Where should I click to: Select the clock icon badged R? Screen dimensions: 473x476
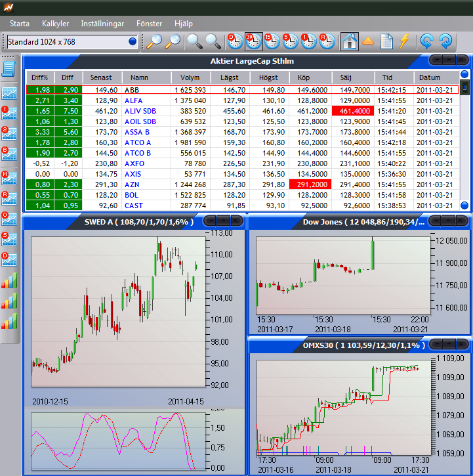point(327,41)
